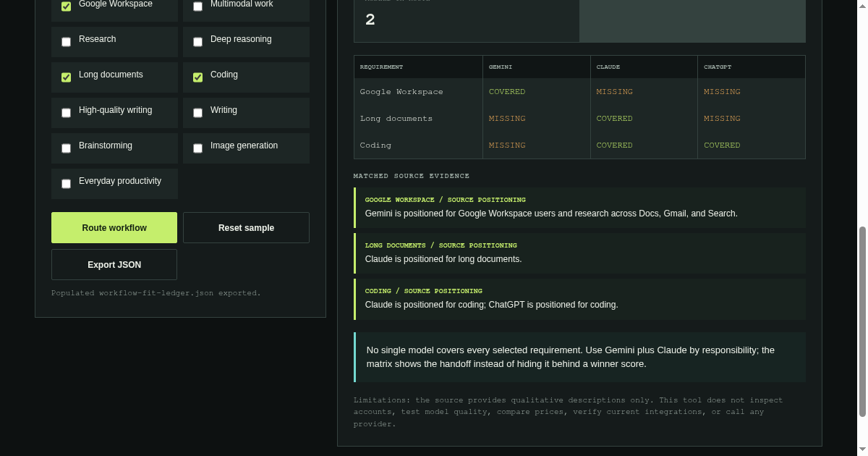Click the MATCHED SOURCE EVIDENCE heading

click(412, 176)
